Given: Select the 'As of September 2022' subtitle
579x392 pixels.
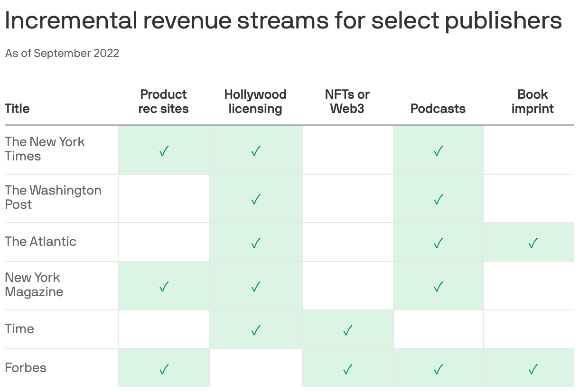Looking at the screenshot, I should click(62, 53).
